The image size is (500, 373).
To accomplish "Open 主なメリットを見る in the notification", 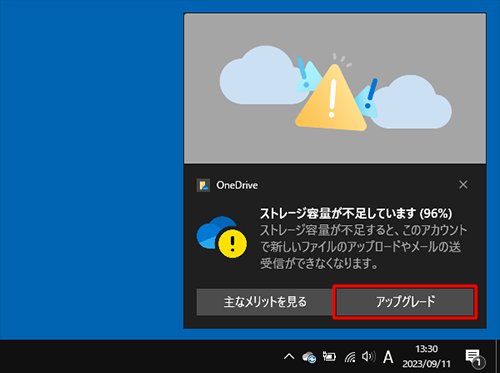I will coord(265,302).
